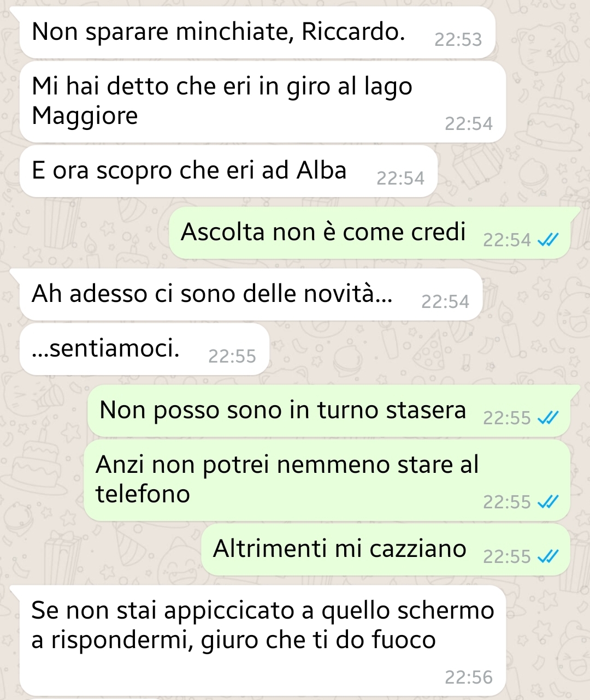Image resolution: width=590 pixels, height=700 pixels.
Task: Select the 'Anzi non potrei nemmeno stare al telefono' bubble
Action: tap(327, 480)
